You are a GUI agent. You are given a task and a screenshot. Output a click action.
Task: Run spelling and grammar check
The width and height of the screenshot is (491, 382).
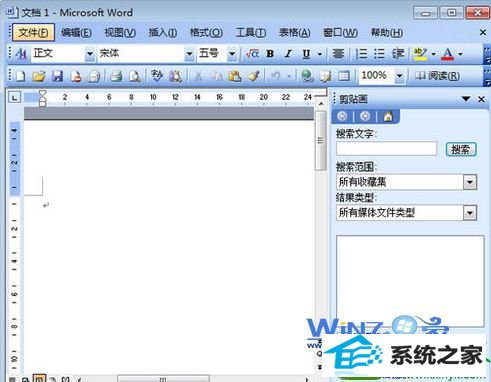[x=157, y=76]
